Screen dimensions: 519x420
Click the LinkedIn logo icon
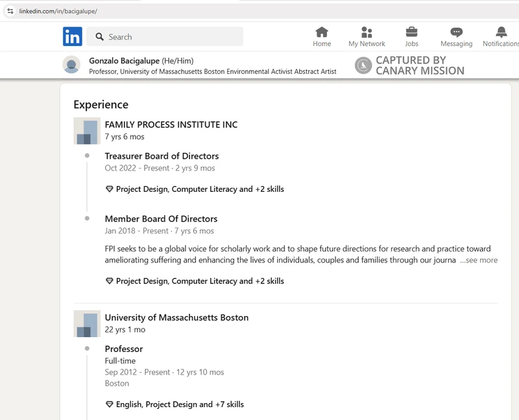tap(73, 36)
